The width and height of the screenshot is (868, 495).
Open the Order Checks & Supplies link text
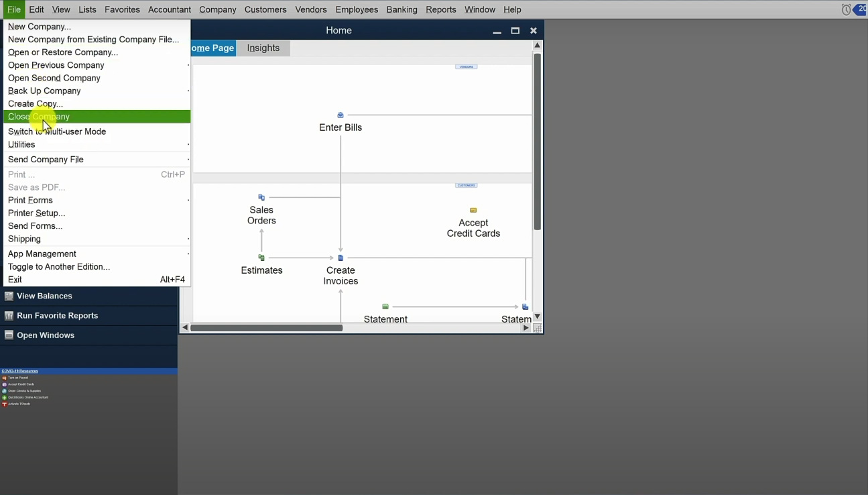coord(24,391)
